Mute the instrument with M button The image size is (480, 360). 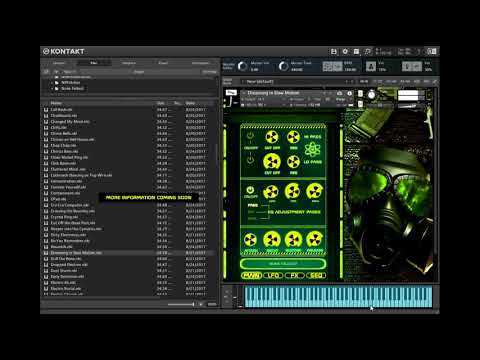pos(360,104)
